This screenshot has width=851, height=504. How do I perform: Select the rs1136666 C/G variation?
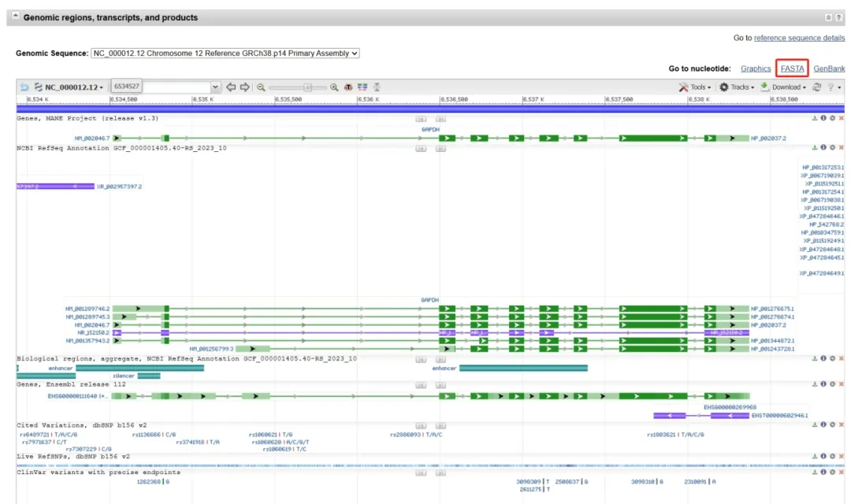point(154,435)
